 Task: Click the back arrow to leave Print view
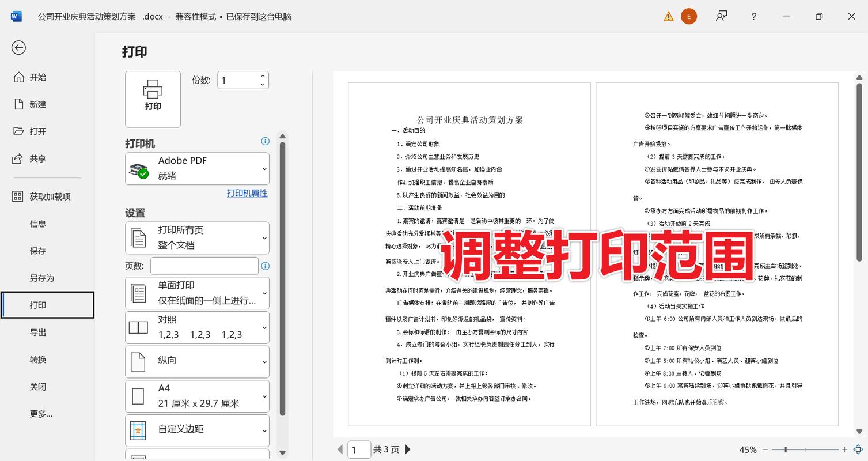18,48
